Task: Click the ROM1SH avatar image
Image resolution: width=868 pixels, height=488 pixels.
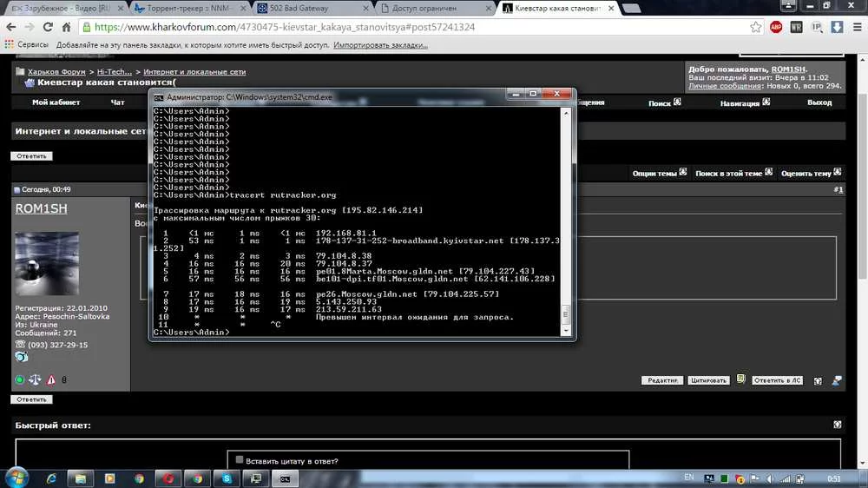Action: (x=47, y=264)
